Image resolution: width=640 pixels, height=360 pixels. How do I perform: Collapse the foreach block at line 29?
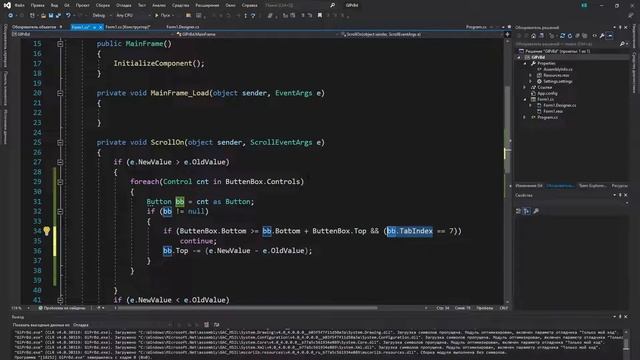60,182
